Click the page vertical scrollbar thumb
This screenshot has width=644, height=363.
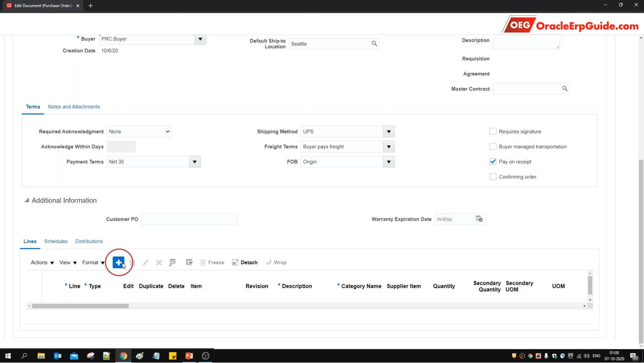641,252
